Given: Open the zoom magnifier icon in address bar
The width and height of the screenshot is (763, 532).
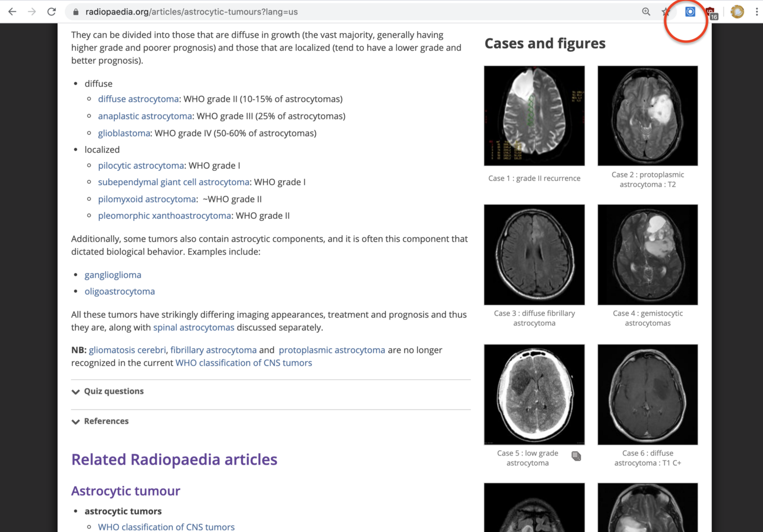Looking at the screenshot, I should coord(646,12).
